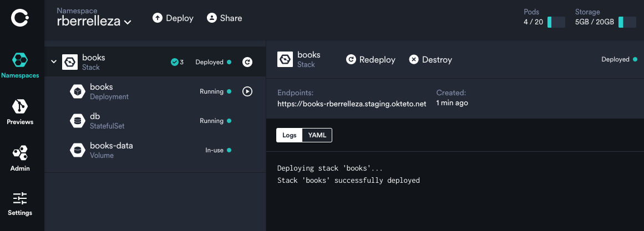
Task: Collapse the books stack tree
Action: [54, 61]
